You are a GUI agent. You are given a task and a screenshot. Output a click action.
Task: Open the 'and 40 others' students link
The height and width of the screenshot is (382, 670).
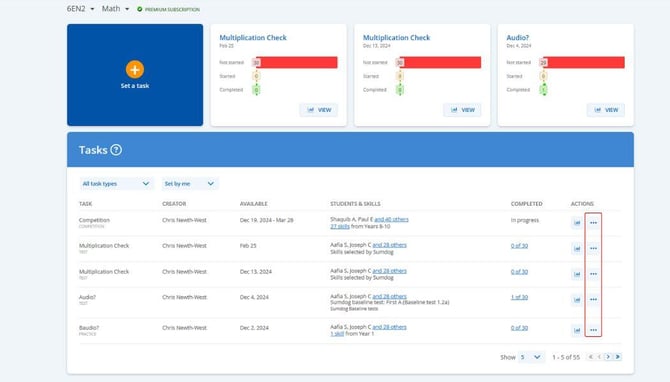coord(391,219)
